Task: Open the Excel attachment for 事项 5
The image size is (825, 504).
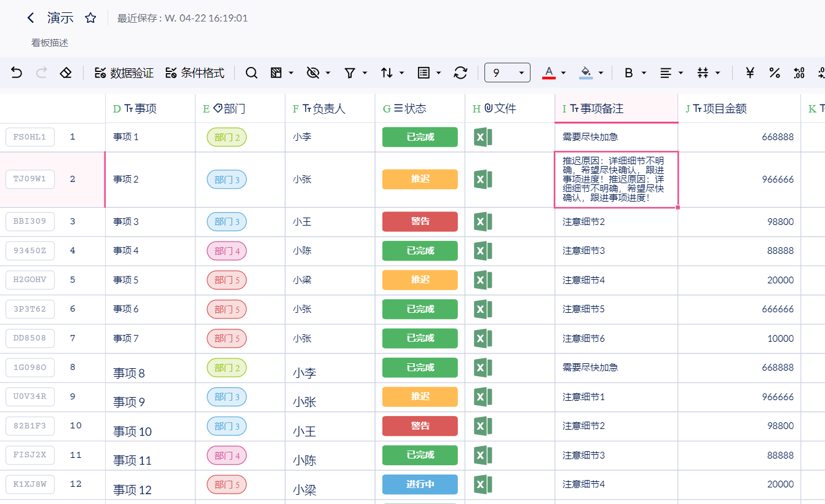Action: (x=483, y=280)
